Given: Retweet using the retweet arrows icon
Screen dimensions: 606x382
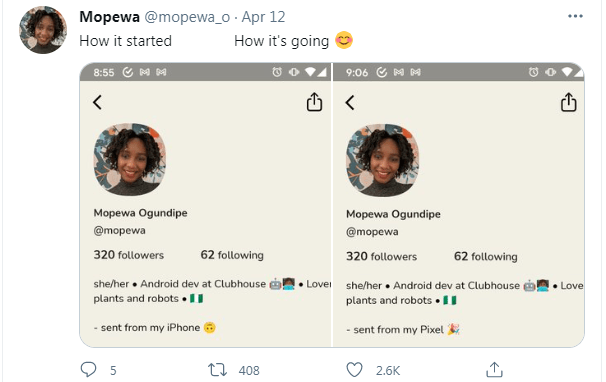Looking at the screenshot, I should point(218,370).
